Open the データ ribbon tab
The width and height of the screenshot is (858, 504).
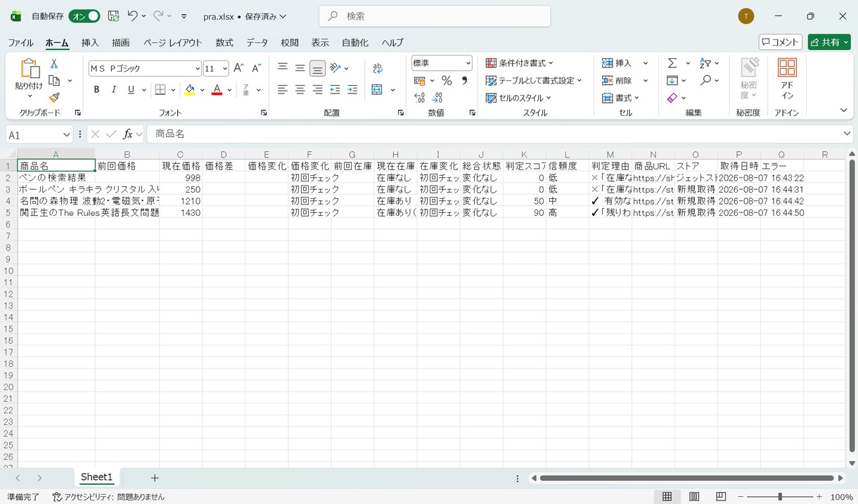tap(257, 43)
